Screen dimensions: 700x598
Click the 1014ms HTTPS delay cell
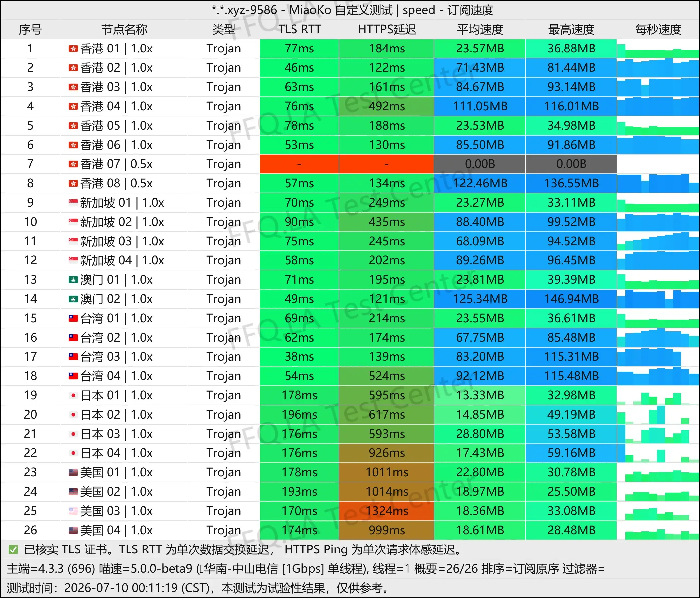[387, 492]
